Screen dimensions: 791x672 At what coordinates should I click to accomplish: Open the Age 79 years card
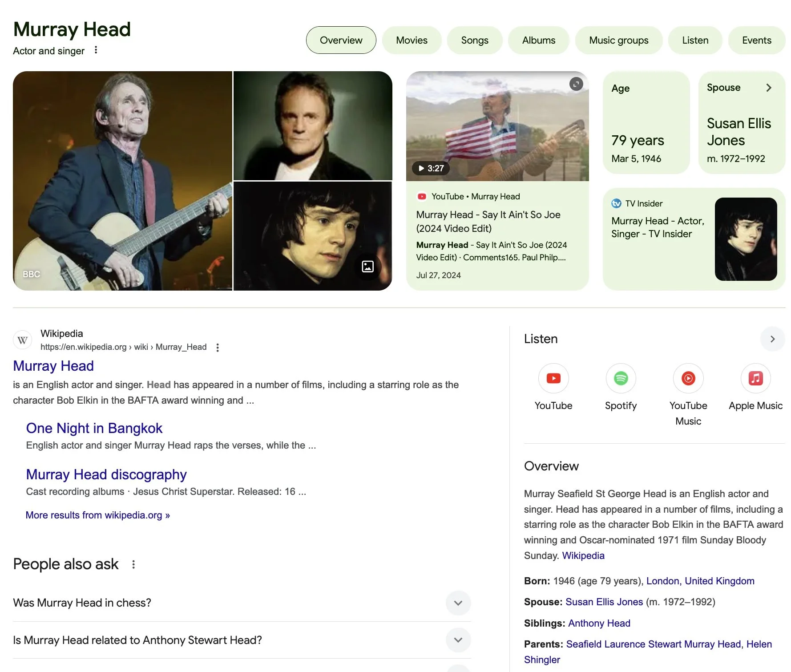(646, 122)
